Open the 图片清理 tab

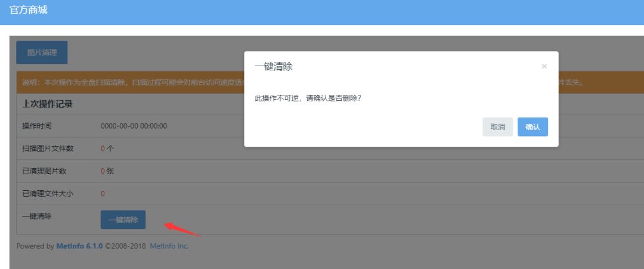42,52
